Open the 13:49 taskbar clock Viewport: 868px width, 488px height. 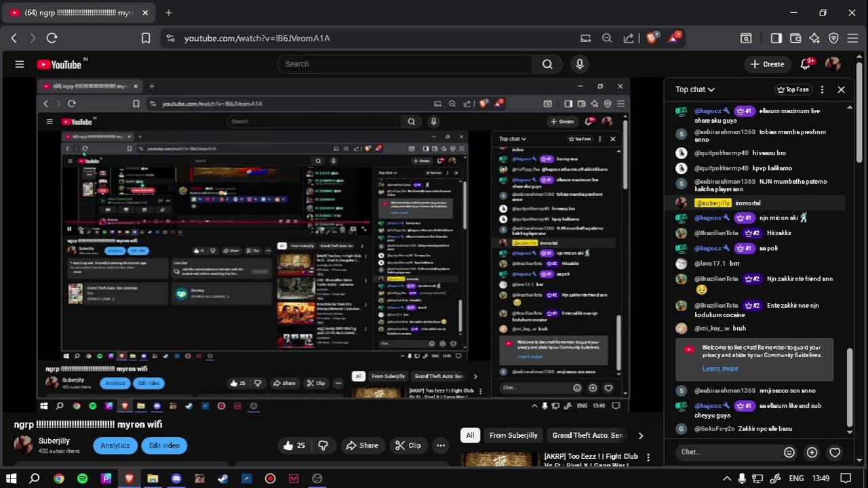pyautogui.click(x=821, y=479)
